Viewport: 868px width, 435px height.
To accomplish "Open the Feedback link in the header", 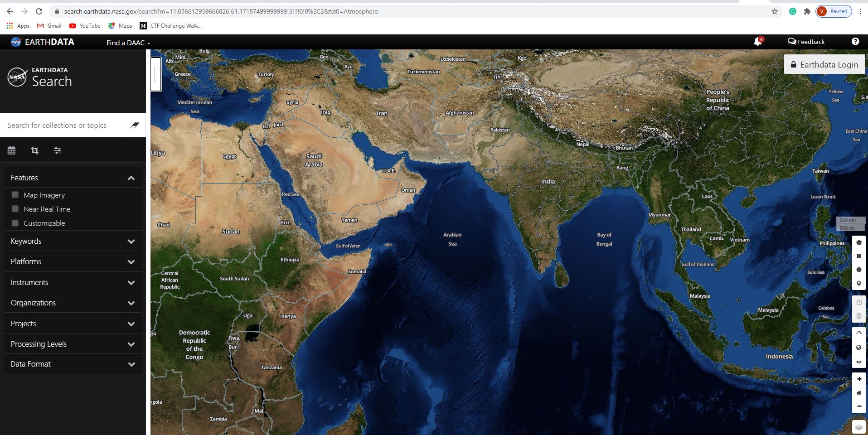I will point(806,41).
